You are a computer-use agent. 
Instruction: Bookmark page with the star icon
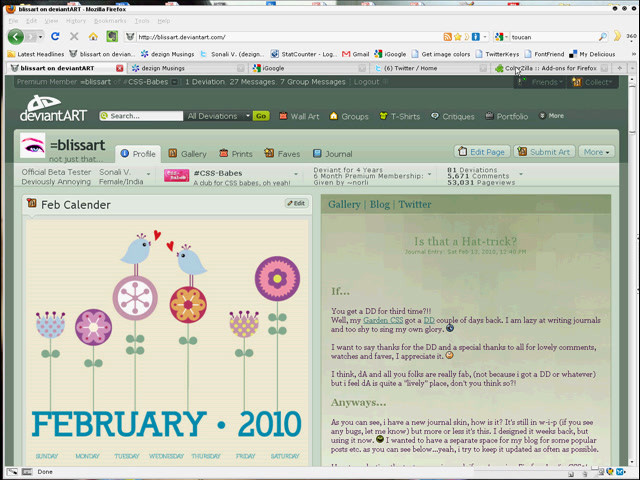click(x=458, y=37)
